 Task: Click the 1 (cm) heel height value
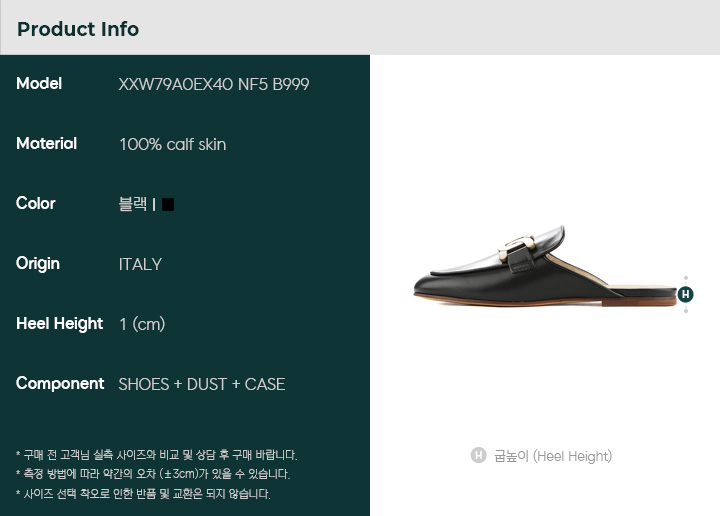[142, 324]
